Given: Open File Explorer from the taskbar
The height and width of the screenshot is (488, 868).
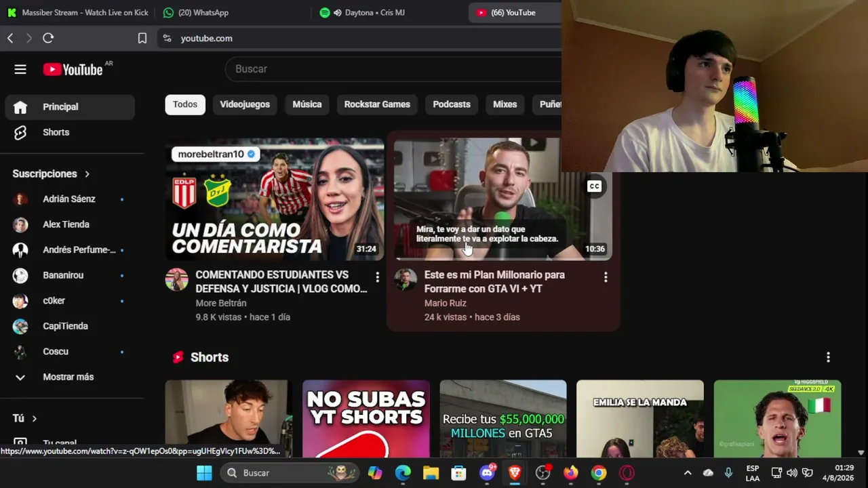Looking at the screenshot, I should pos(431,472).
